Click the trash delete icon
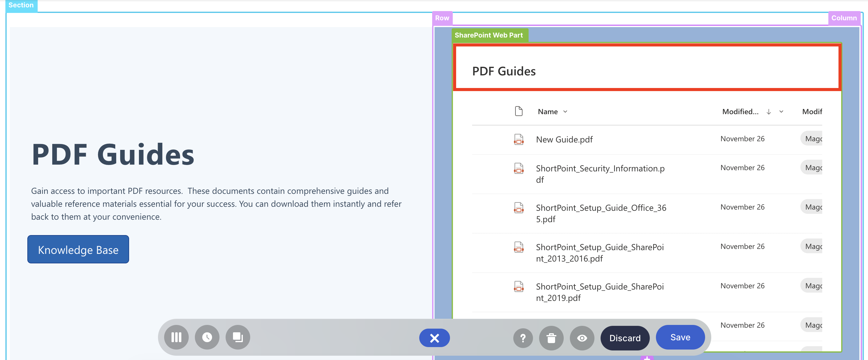This screenshot has height=360, width=868. pyautogui.click(x=551, y=338)
